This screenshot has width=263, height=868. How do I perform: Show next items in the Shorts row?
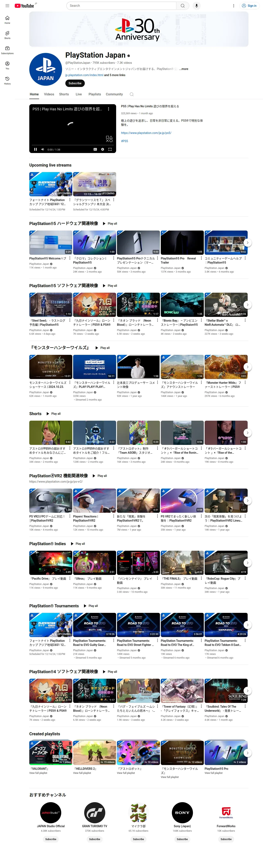[x=247, y=433]
